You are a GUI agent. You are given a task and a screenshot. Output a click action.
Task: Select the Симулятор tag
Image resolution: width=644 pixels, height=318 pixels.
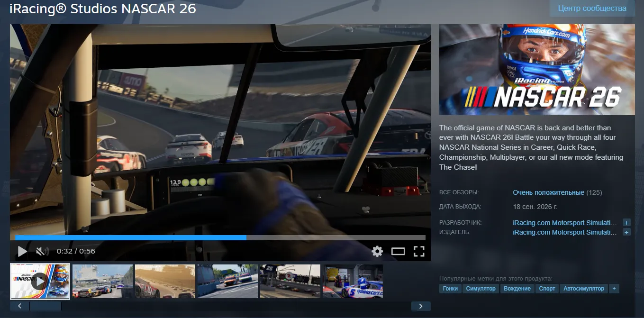481,289
